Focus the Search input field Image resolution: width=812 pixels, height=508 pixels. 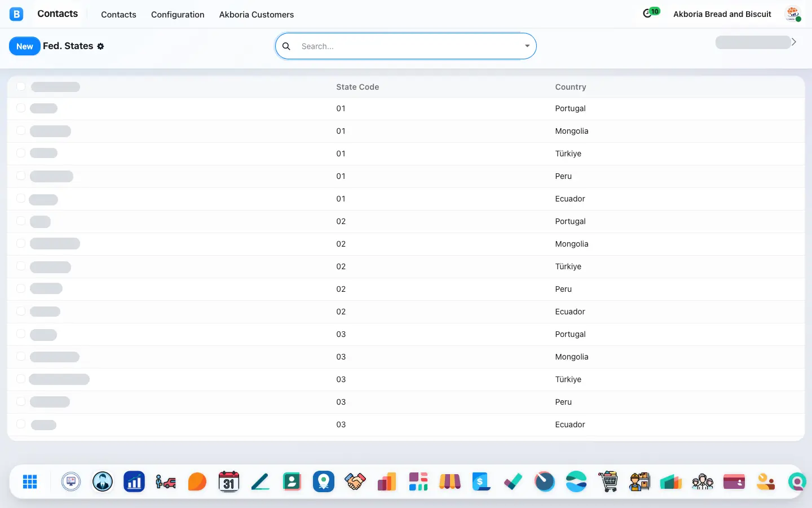(x=409, y=46)
